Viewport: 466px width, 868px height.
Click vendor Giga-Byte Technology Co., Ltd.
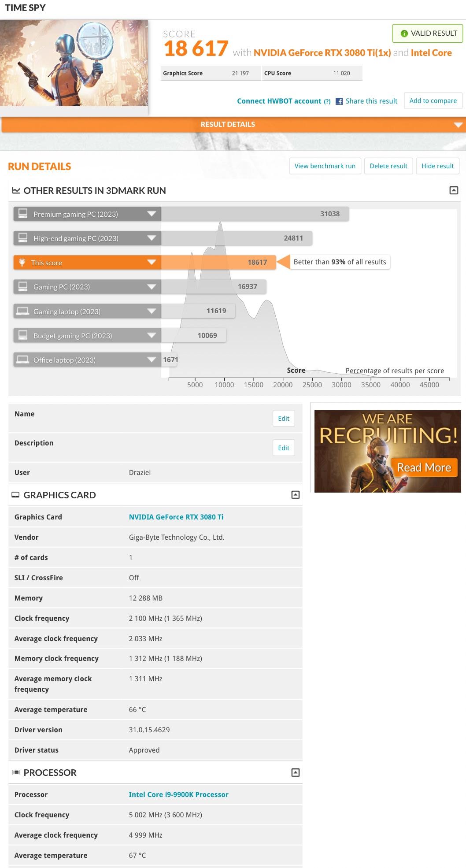177,537
